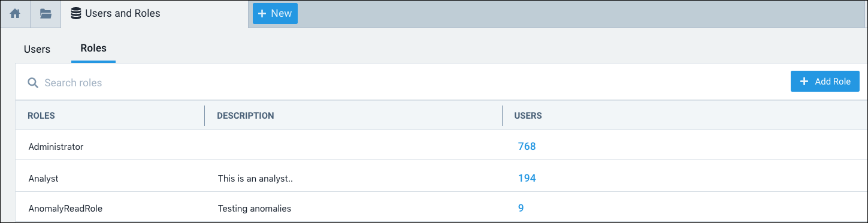Select the Administrator role row
Screen dimensions: 868x223
pyautogui.click(x=441, y=146)
